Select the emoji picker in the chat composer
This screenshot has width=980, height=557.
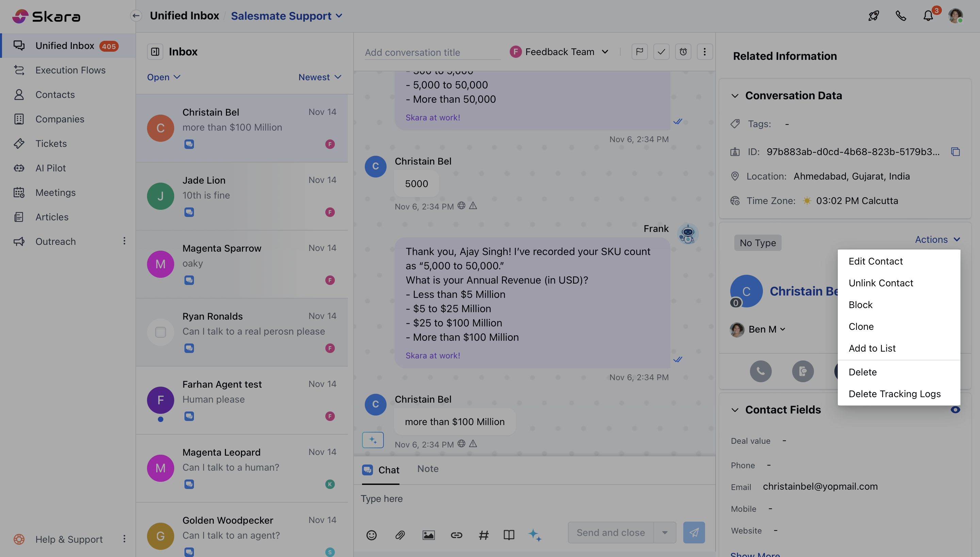(x=372, y=535)
